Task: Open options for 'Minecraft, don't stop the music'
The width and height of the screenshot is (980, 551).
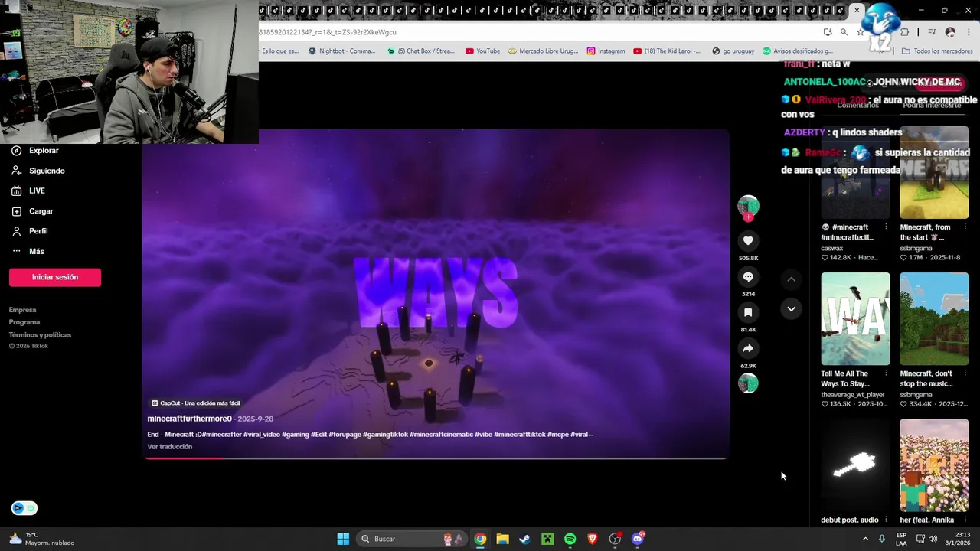Action: 964,373
